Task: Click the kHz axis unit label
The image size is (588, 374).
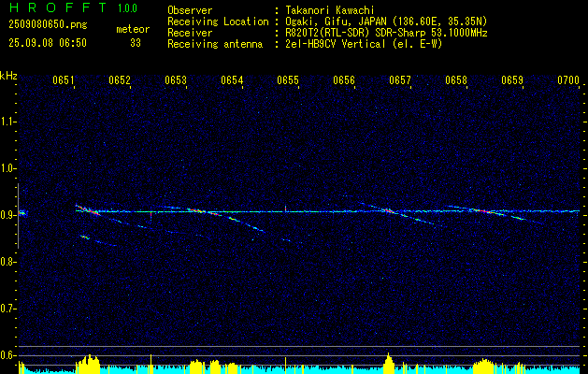Action: tap(8, 76)
